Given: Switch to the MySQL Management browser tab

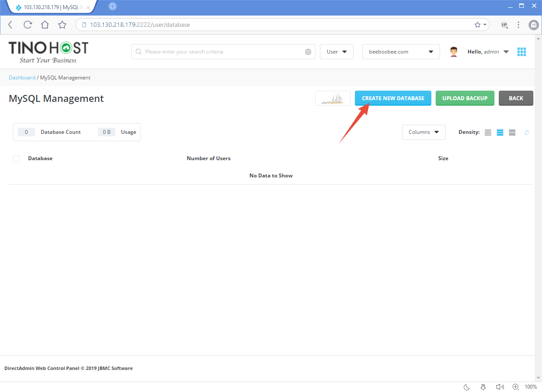Looking at the screenshot, I should pyautogui.click(x=48, y=7).
